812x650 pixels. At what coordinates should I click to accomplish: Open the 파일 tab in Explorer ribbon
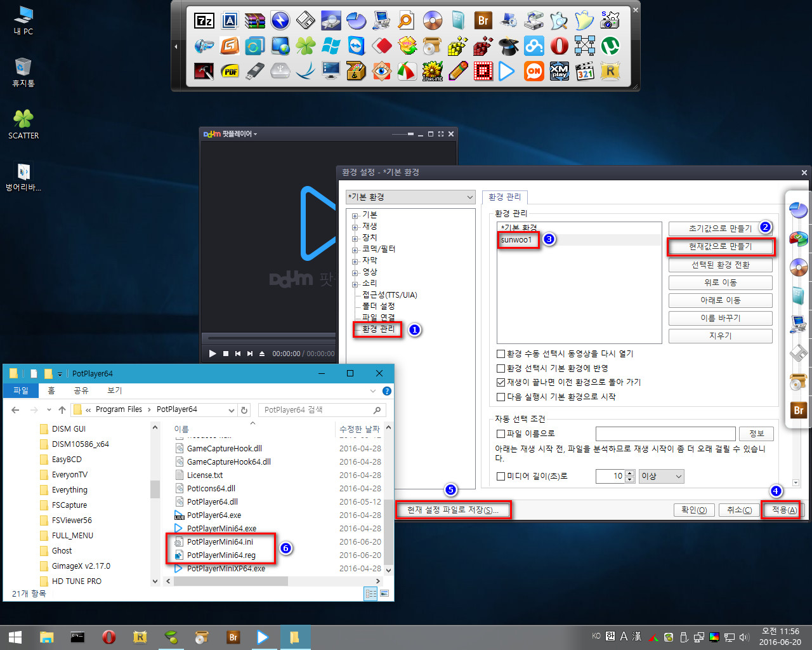(21, 390)
